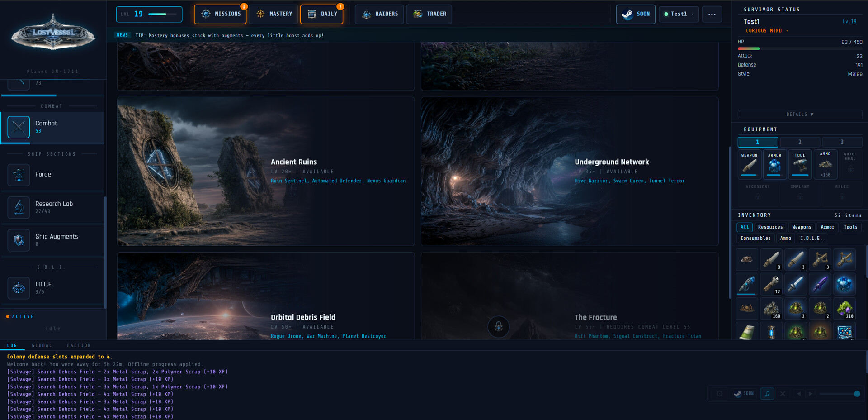The width and height of the screenshot is (868, 420).
Task: Switch to the Global chat tab
Action: 42,345
